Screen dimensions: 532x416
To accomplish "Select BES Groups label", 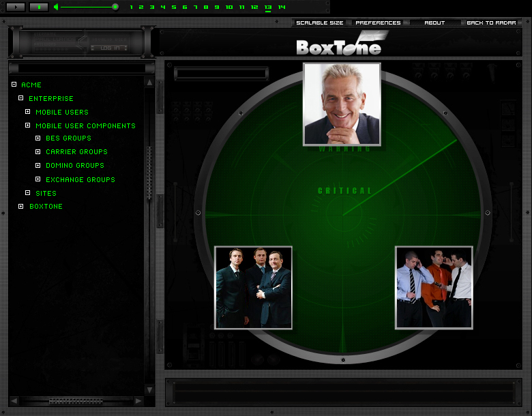I will pos(68,138).
